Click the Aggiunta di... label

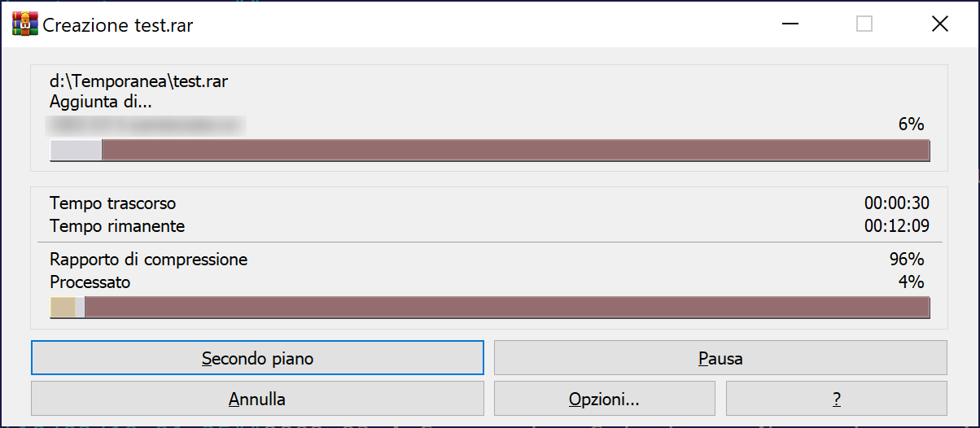pyautogui.click(x=100, y=102)
